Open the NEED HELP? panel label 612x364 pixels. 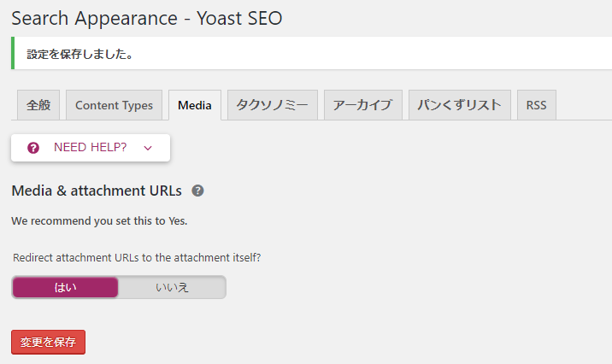coord(90,147)
